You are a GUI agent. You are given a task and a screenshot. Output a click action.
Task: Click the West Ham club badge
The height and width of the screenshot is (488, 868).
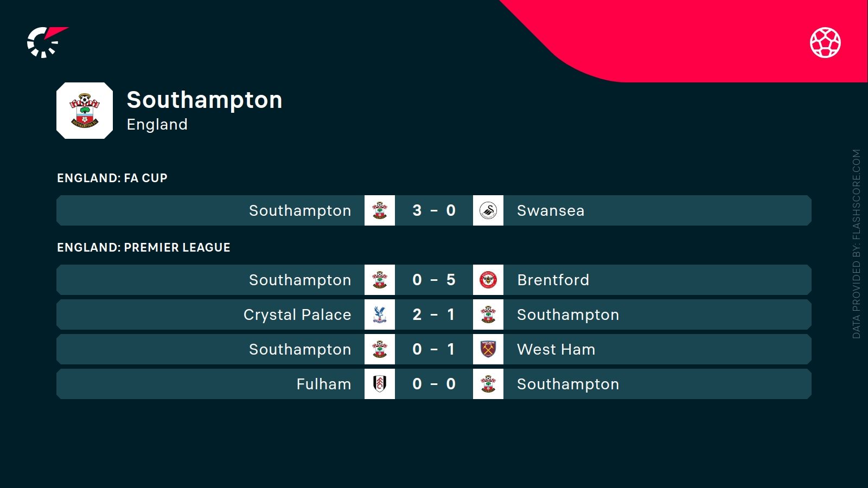488,349
